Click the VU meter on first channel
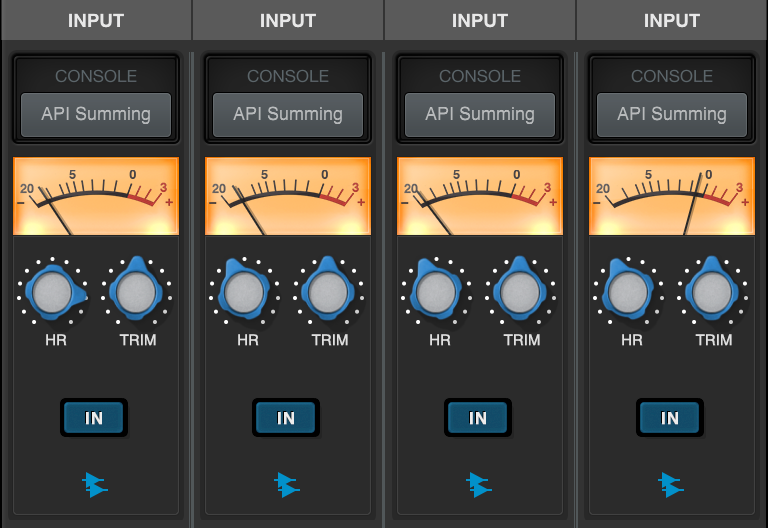This screenshot has width=768, height=528. tap(96, 196)
